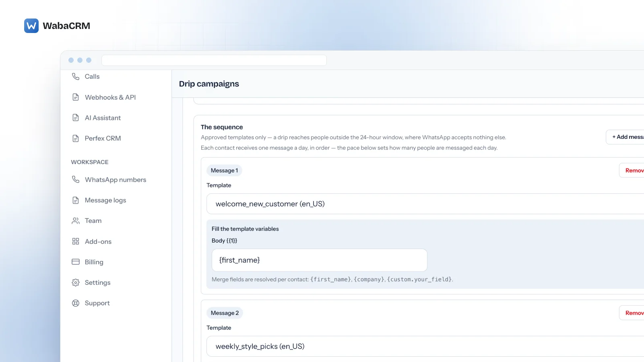
Task: Click the Message 1 badge
Action: point(224,171)
